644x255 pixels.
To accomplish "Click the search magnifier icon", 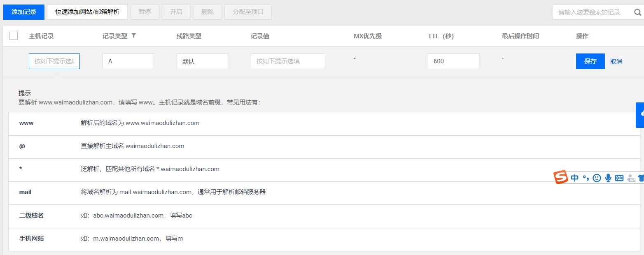I will click(x=637, y=12).
